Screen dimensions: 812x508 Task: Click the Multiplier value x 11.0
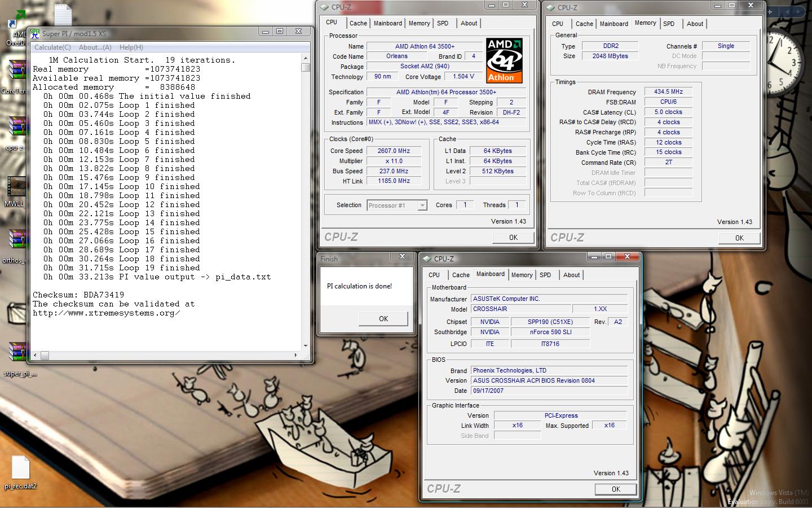click(394, 161)
